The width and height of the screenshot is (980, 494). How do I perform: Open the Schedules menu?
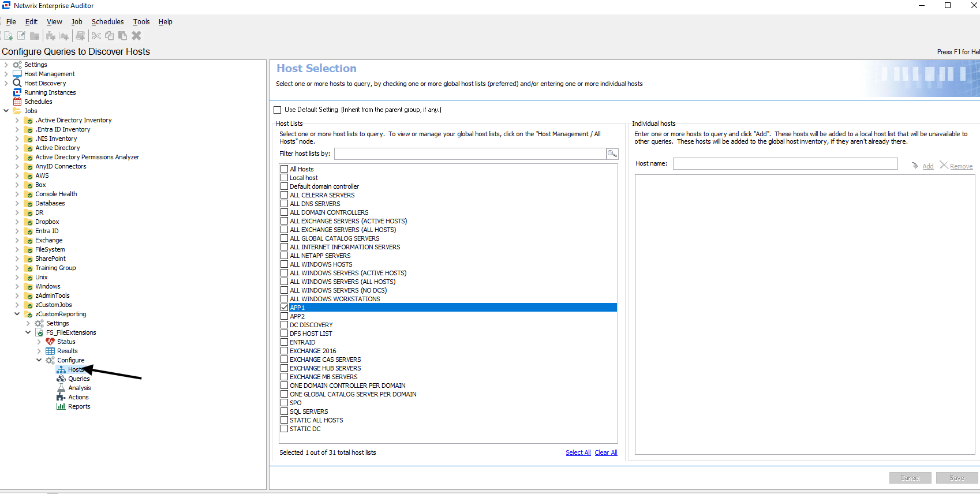(107, 22)
